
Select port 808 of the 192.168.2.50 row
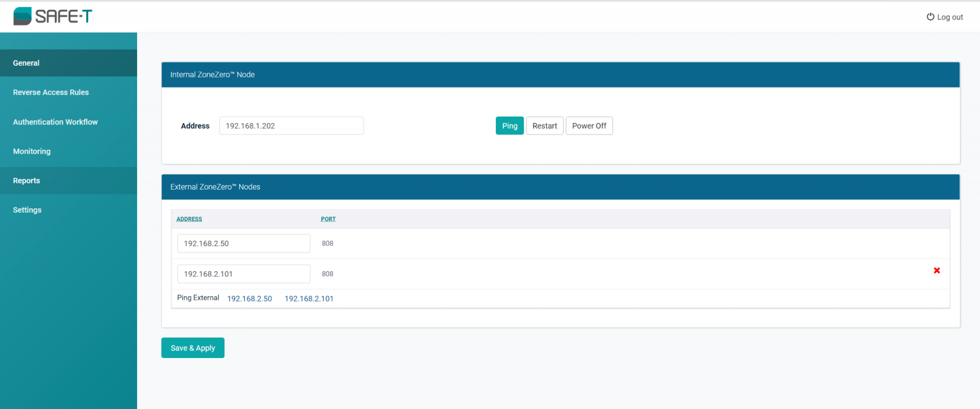click(327, 243)
